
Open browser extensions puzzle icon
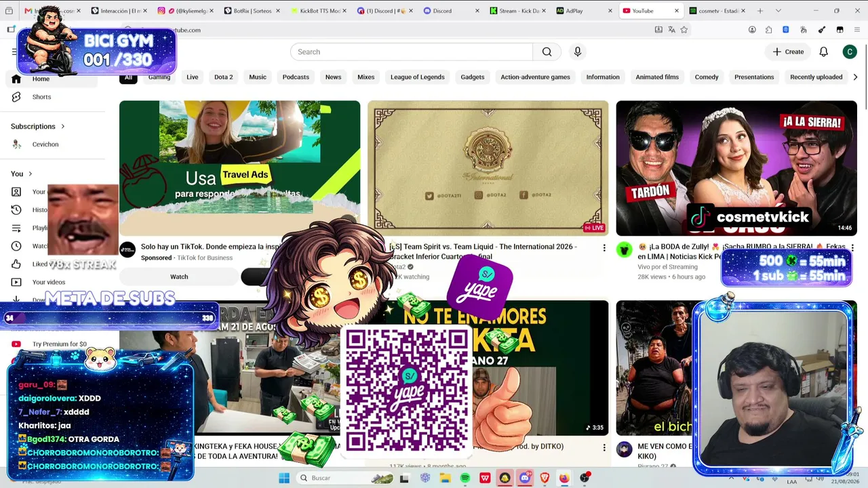click(768, 30)
